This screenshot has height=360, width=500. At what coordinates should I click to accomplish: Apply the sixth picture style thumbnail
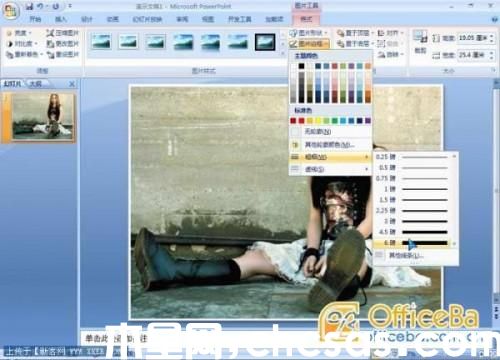[238, 42]
